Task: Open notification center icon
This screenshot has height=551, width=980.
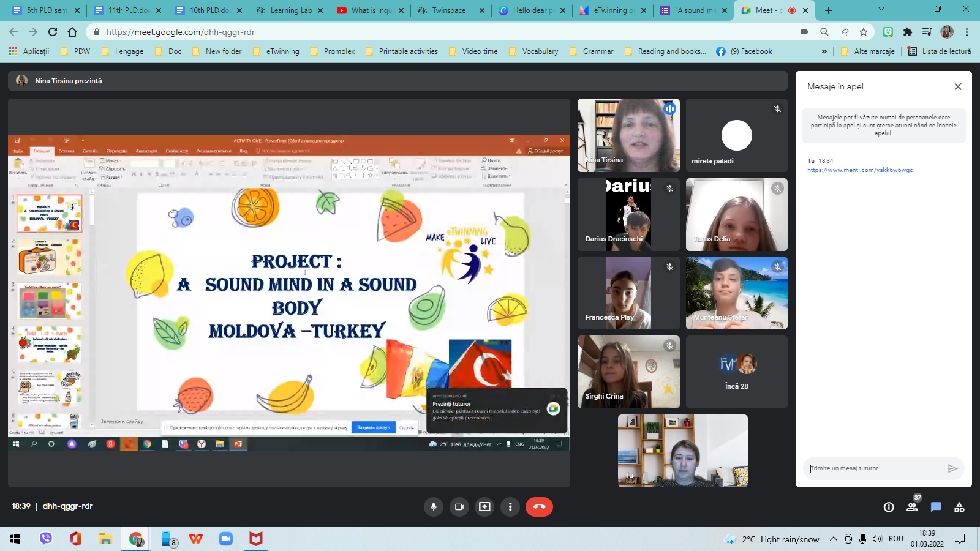Action: click(x=960, y=539)
